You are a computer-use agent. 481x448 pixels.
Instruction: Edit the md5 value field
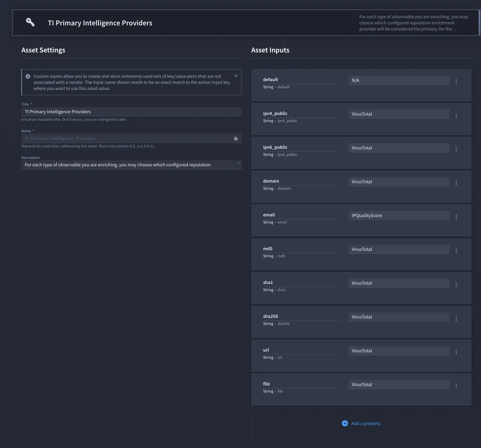pyautogui.click(x=399, y=249)
